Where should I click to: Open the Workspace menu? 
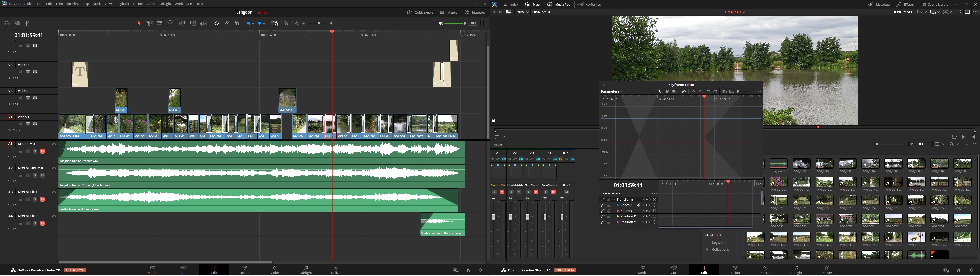183,4
